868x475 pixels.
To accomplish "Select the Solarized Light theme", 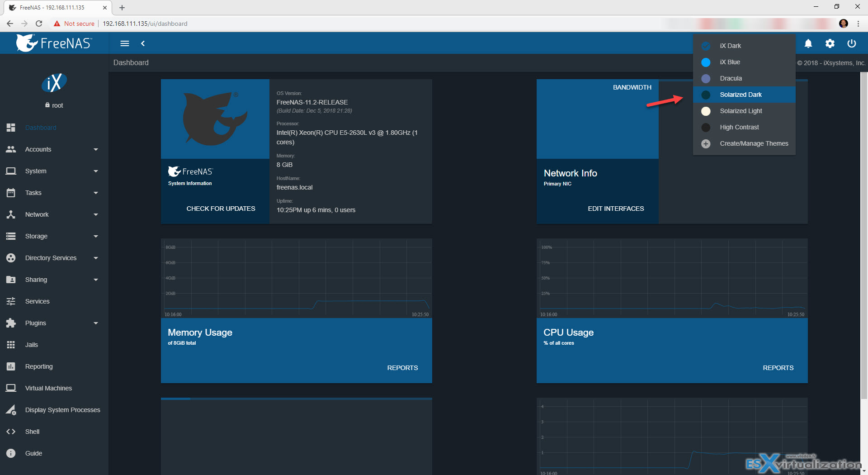I will 744,111.
